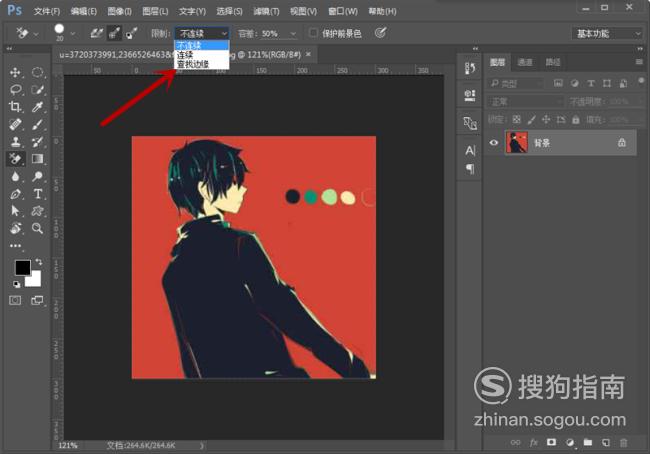Toggle lock transparent pixels icon
Viewport: 650px width, 454px height.
click(517, 120)
